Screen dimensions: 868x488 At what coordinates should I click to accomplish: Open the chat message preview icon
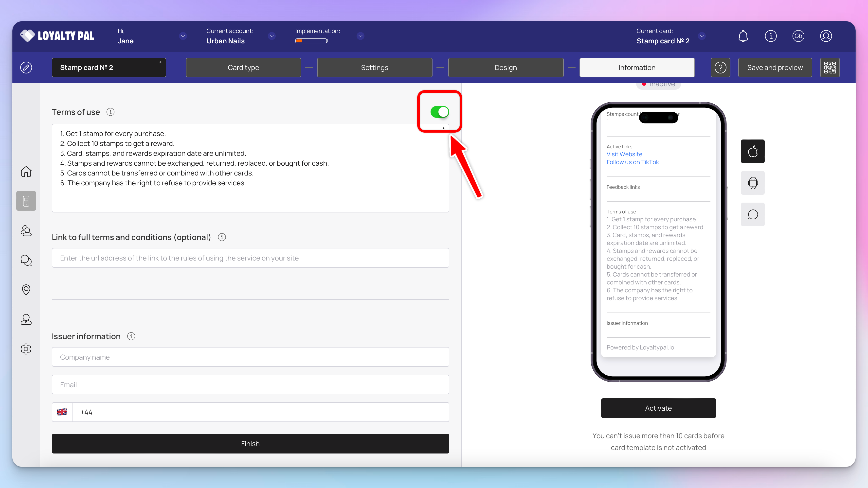pos(752,214)
